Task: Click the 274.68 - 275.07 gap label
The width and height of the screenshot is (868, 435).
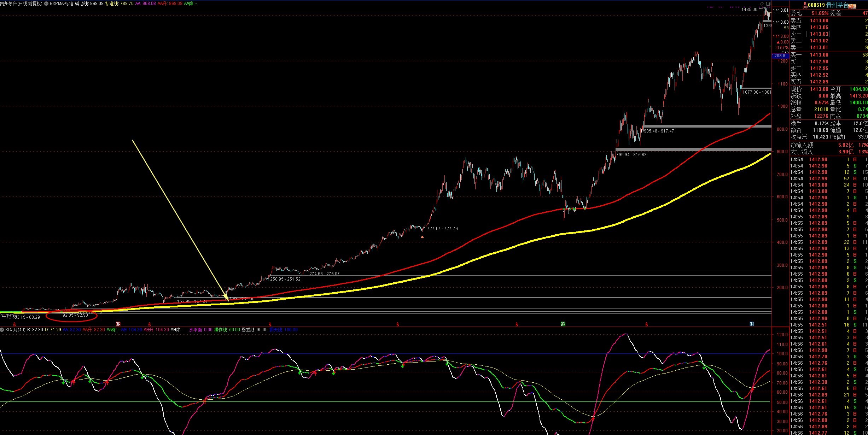Action: point(325,274)
